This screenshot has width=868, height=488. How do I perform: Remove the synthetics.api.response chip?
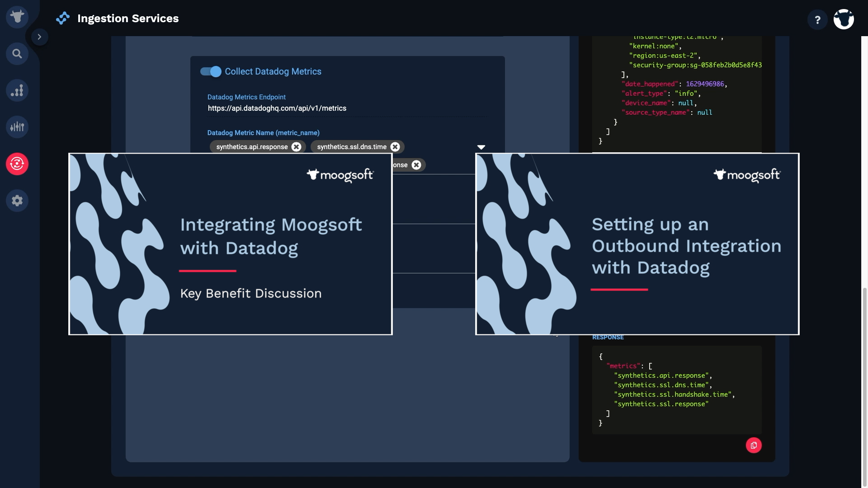pos(297,147)
